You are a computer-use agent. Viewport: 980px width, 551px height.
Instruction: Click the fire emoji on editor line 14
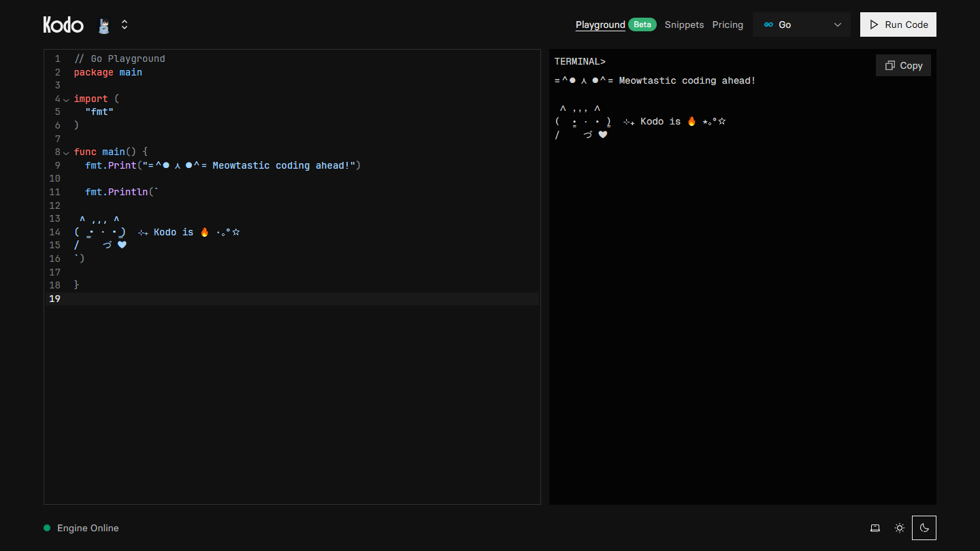204,232
